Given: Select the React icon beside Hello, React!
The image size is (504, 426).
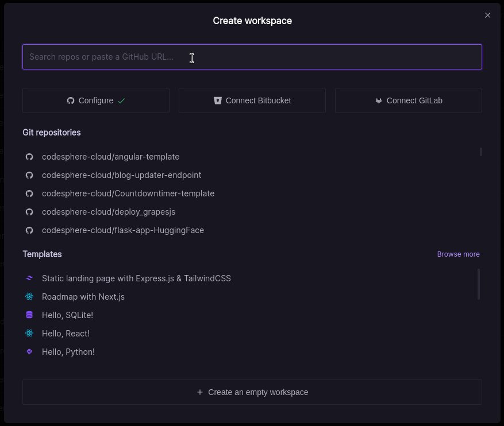Looking at the screenshot, I should [29, 333].
